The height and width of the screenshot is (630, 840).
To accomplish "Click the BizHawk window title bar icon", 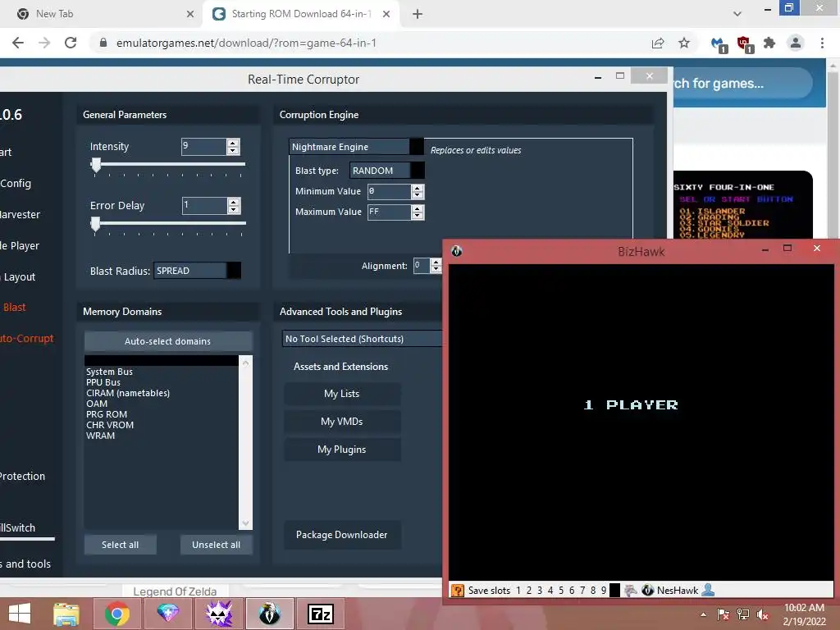I will (456, 251).
